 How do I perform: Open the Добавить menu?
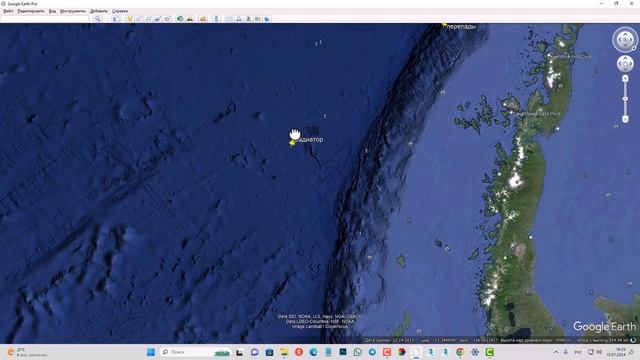pyautogui.click(x=99, y=11)
